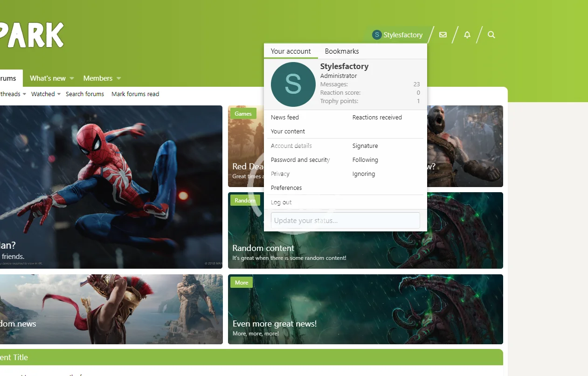Click Log out
The image size is (588, 376).
[281, 202]
